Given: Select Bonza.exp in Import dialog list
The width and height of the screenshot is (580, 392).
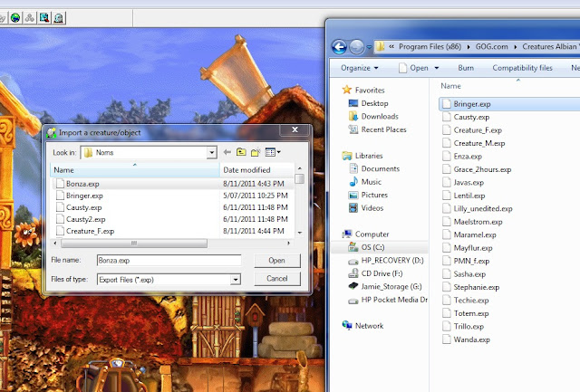Looking at the screenshot, I should tap(173, 184).
